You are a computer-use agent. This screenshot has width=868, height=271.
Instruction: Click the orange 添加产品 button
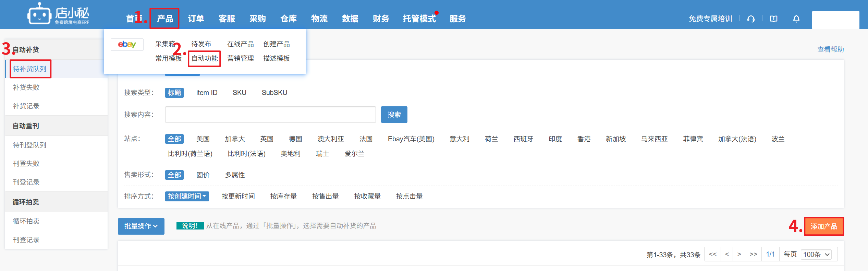(x=824, y=226)
